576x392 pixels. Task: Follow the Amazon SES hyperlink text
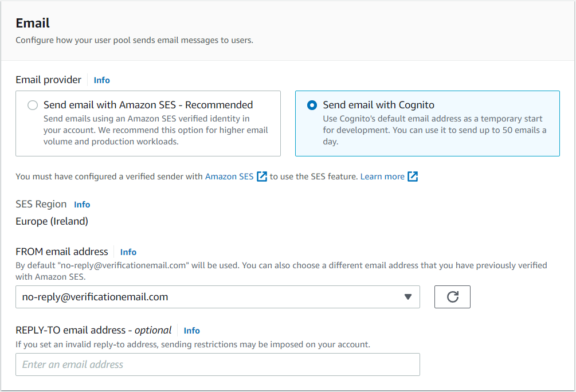coord(229,177)
